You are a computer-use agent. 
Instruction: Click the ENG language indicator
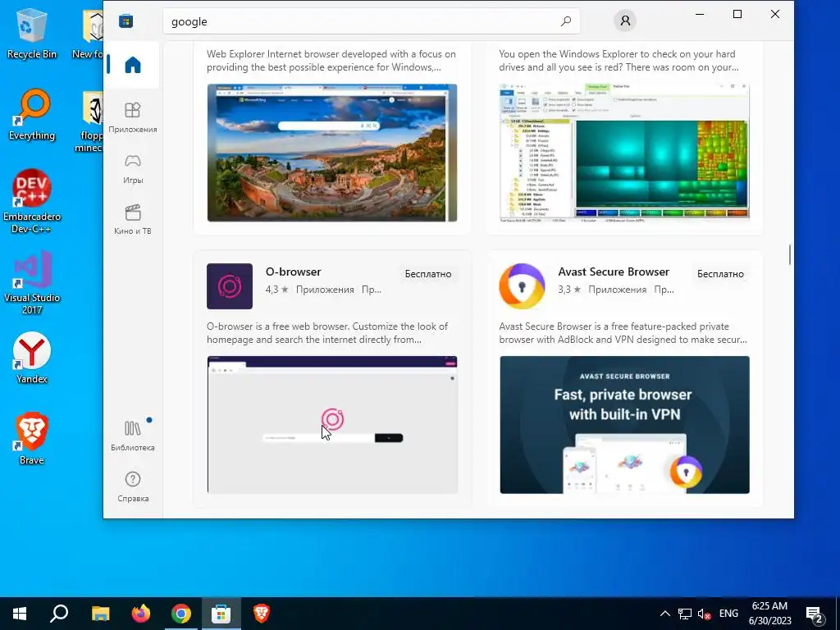[x=728, y=614]
